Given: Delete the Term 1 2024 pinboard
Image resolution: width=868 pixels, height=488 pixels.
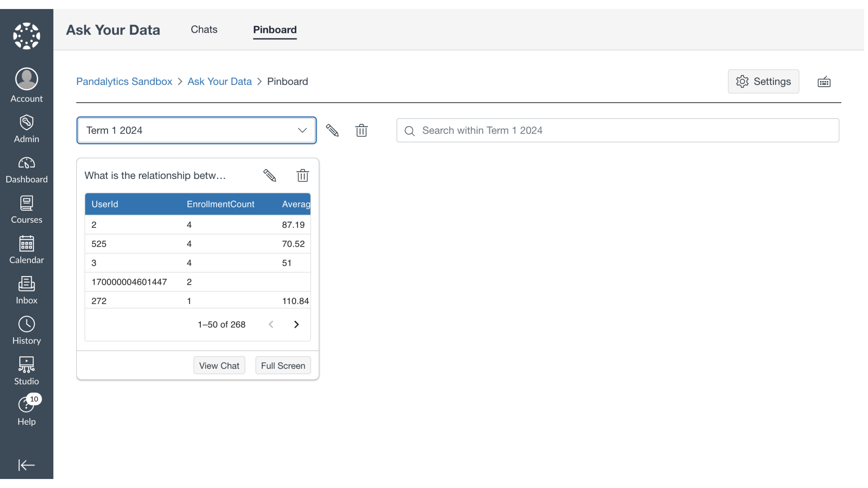Looking at the screenshot, I should 362,130.
